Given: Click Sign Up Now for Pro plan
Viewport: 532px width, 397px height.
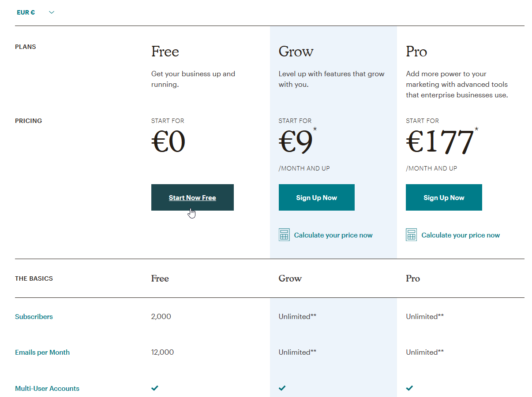Looking at the screenshot, I should (444, 197).
